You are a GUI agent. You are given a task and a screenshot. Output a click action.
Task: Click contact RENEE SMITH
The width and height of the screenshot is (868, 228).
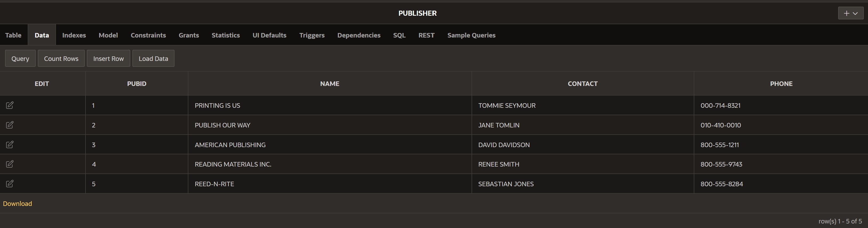point(499,164)
